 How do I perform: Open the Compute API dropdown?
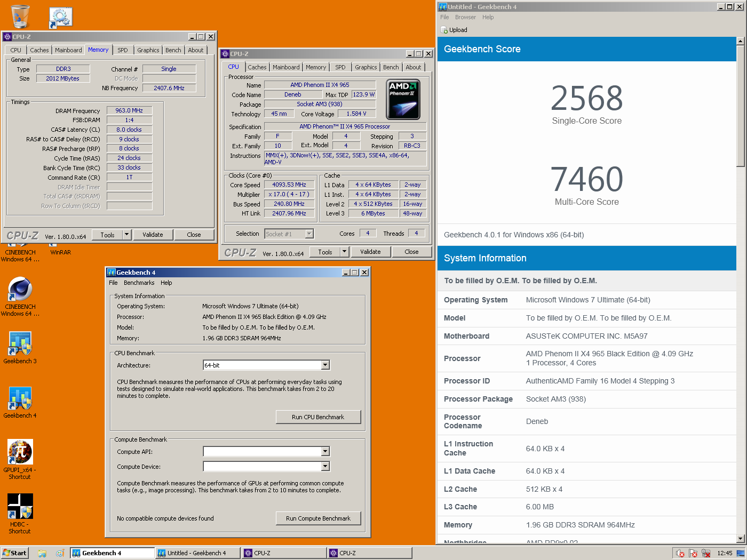point(325,452)
